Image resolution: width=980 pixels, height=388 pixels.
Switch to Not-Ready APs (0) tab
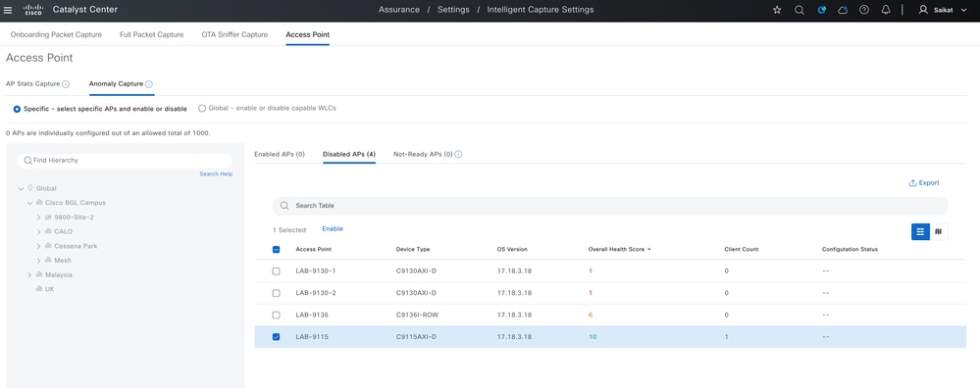pyautogui.click(x=423, y=154)
